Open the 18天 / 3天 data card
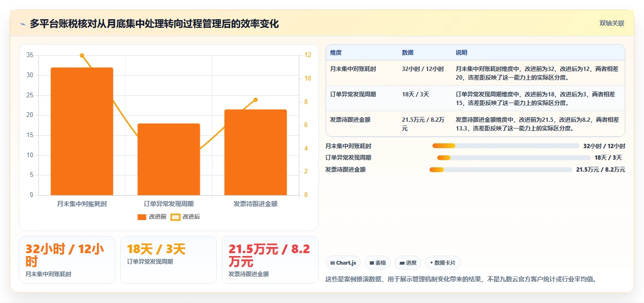 (x=169, y=260)
